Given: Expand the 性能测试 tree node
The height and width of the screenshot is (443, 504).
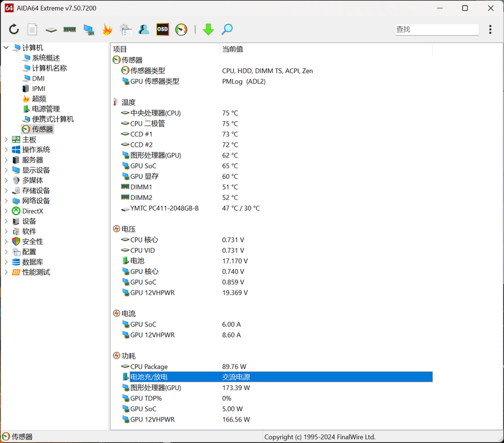Looking at the screenshot, I should (6, 272).
